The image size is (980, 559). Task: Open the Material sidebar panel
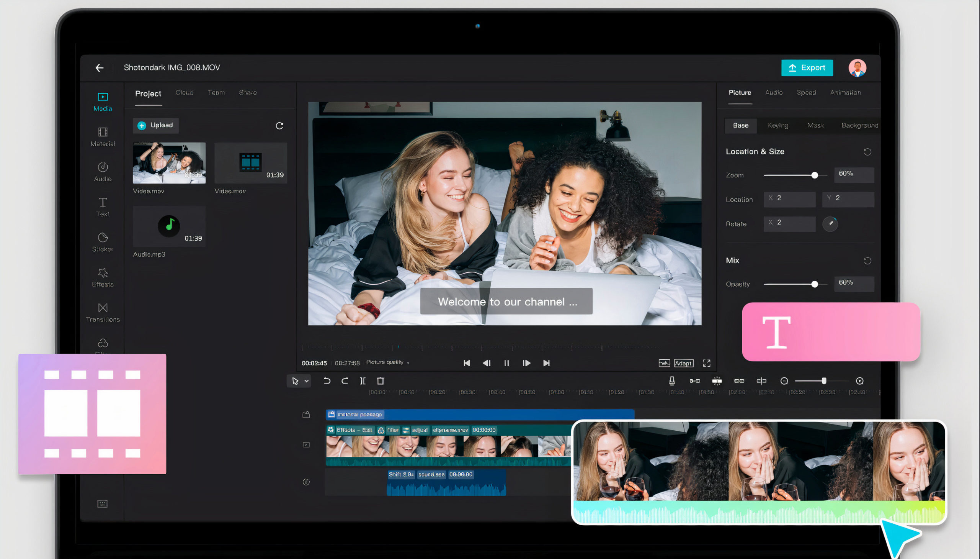pyautogui.click(x=103, y=137)
